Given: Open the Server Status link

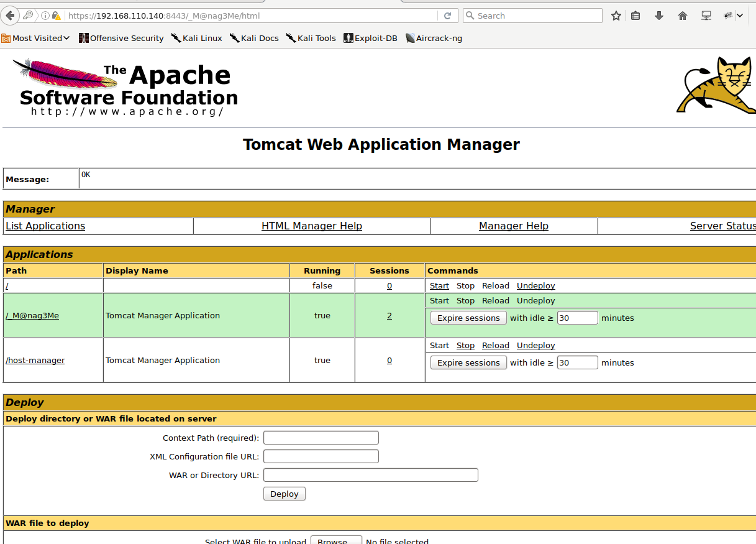Looking at the screenshot, I should pyautogui.click(x=723, y=226).
